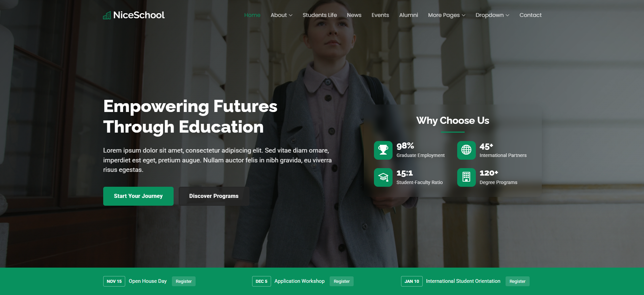Screen dimensions: 644x295
Task: Click the building icon for Degree Programs
Action: 466,177
